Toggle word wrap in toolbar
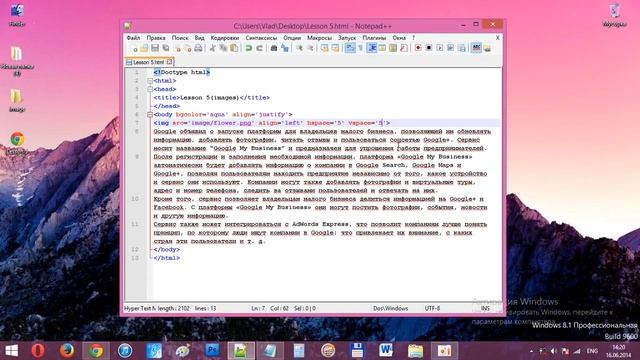 (350, 48)
